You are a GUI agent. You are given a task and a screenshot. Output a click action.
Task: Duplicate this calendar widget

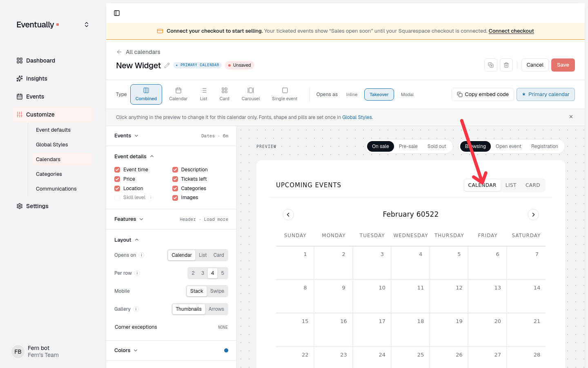(491, 65)
